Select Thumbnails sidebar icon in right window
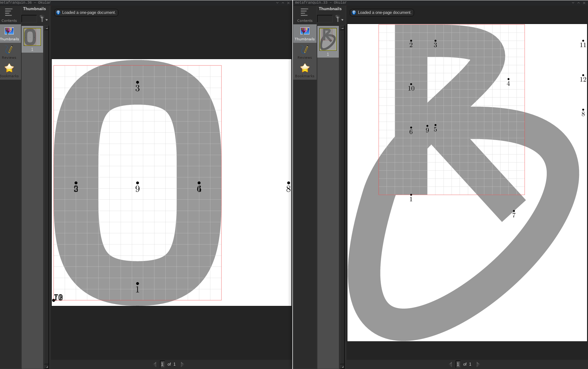The height and width of the screenshot is (369, 588). point(305,34)
